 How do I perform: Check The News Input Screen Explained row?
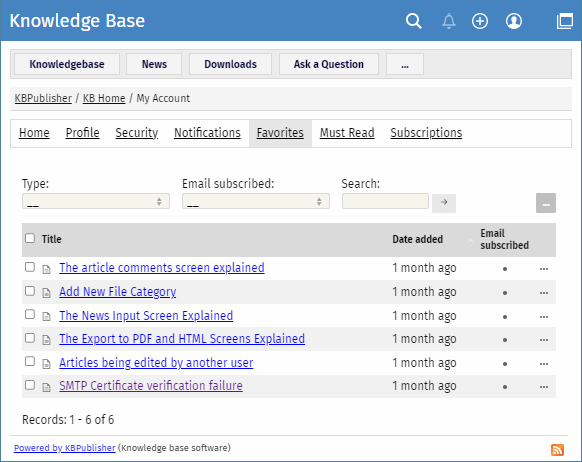click(30, 315)
